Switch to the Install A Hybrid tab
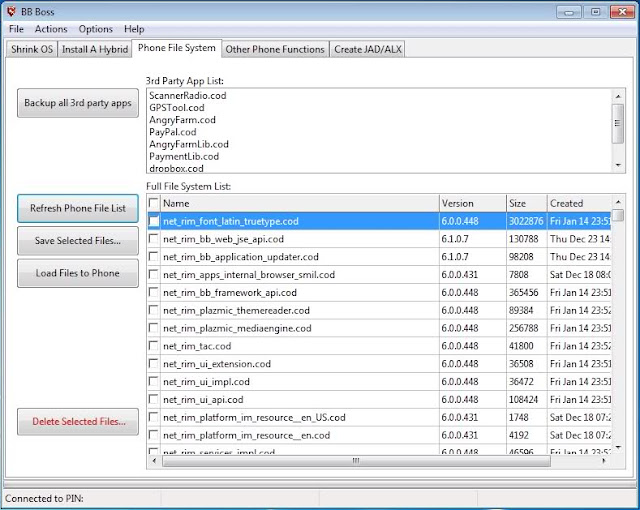This screenshot has width=640, height=510. pos(95,49)
